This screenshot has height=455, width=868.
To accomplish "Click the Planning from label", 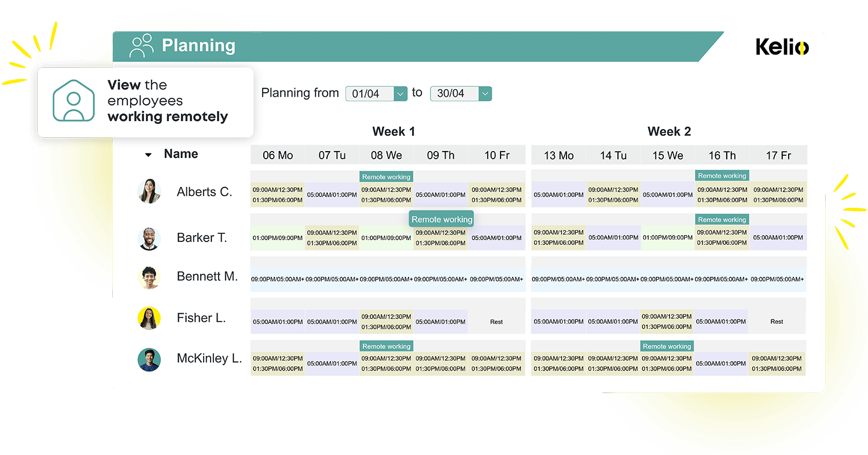I will (300, 93).
